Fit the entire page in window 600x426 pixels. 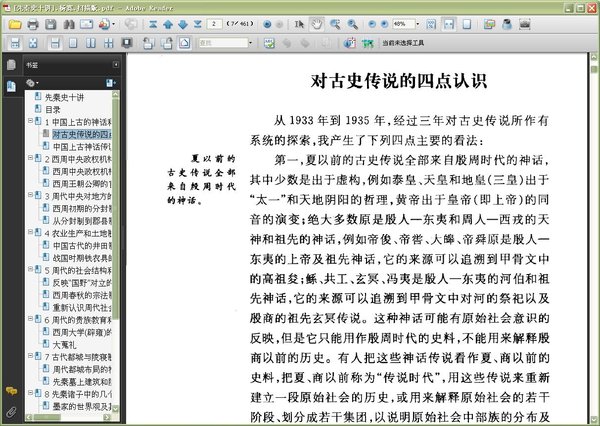point(467,24)
